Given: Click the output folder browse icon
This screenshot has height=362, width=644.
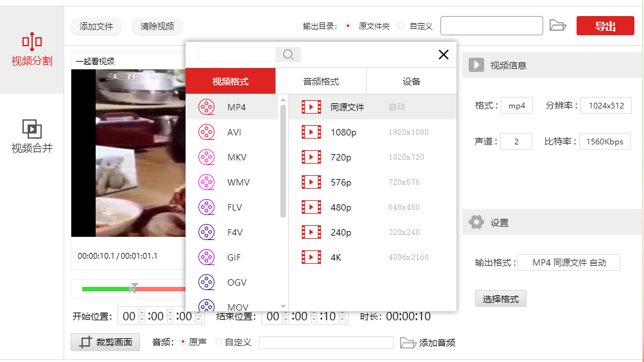Looking at the screenshot, I should tap(557, 26).
